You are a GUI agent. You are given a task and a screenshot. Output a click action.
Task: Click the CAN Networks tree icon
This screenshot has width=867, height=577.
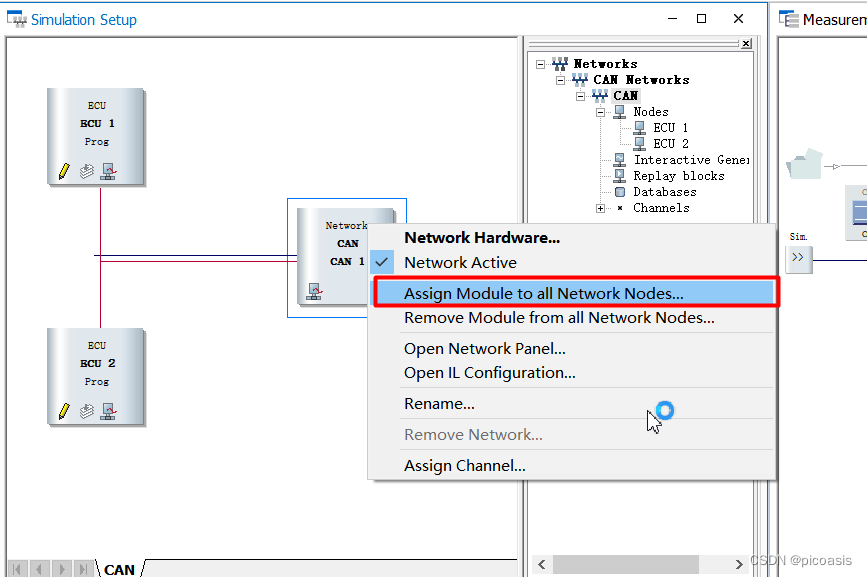tap(579, 80)
